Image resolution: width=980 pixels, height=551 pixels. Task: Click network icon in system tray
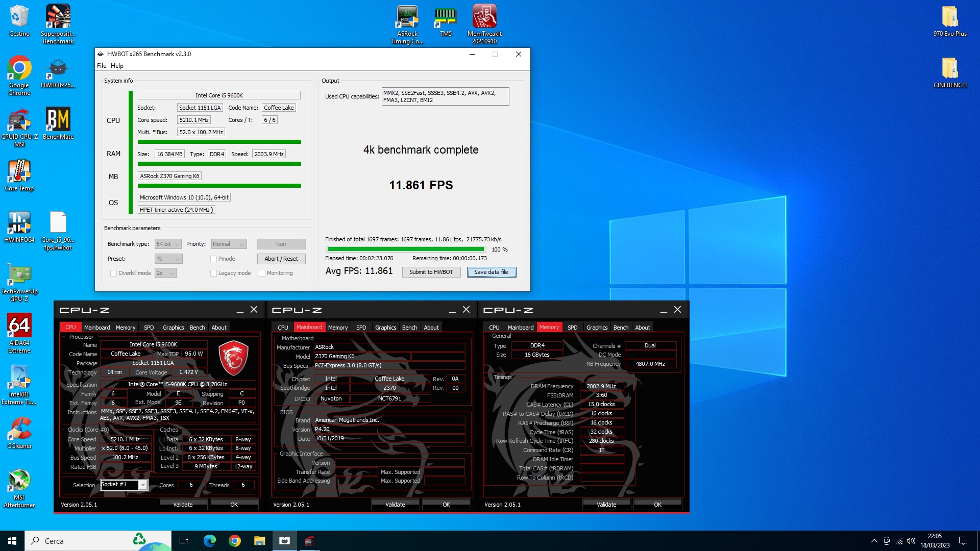coord(899,541)
